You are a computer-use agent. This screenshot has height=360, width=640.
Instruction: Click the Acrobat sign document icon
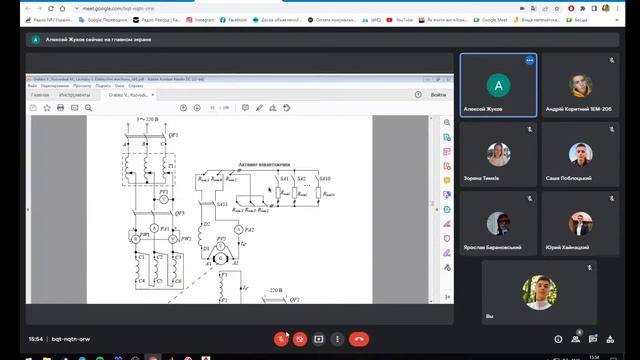[273, 108]
